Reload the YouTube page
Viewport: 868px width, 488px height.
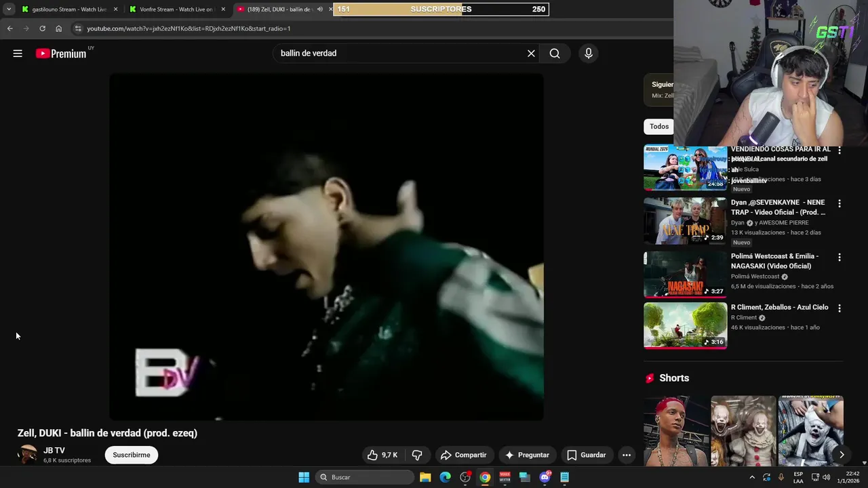[42, 28]
